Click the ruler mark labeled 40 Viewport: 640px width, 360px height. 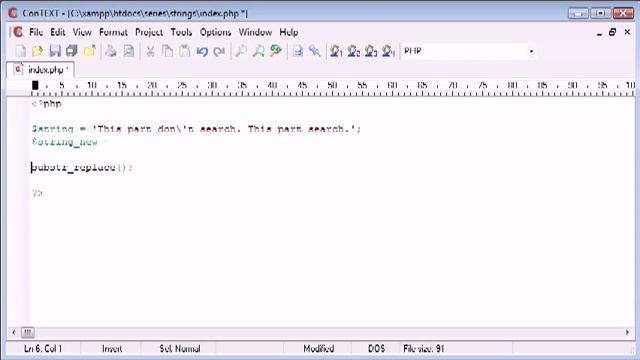click(272, 85)
